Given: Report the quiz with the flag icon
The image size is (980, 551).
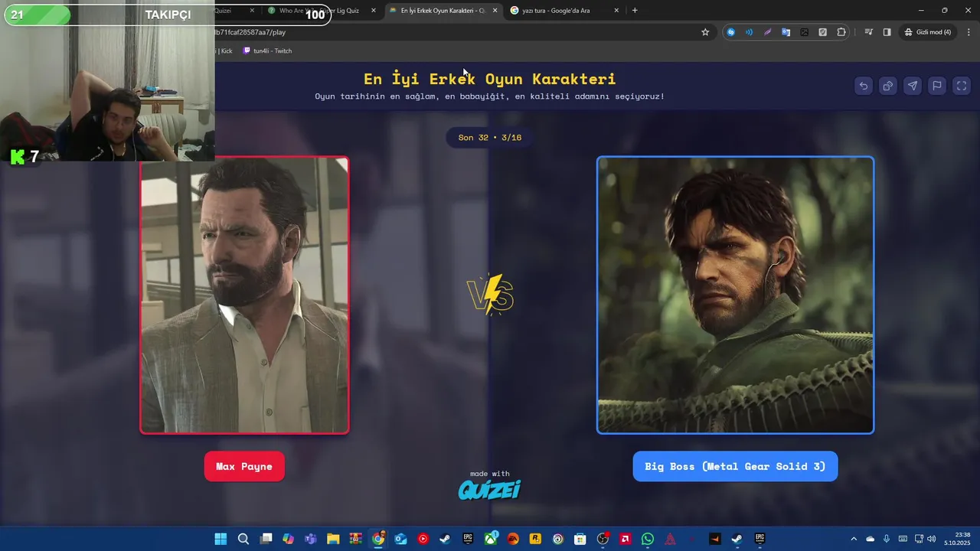Looking at the screenshot, I should pos(937,86).
